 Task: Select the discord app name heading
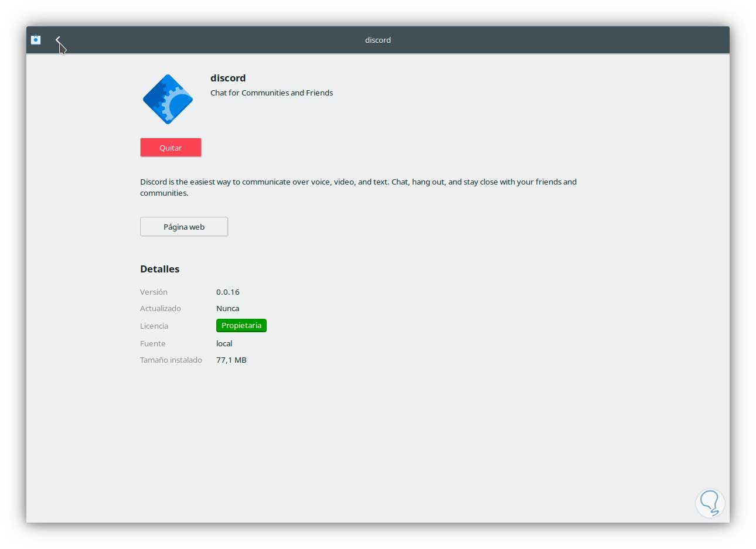(x=228, y=78)
